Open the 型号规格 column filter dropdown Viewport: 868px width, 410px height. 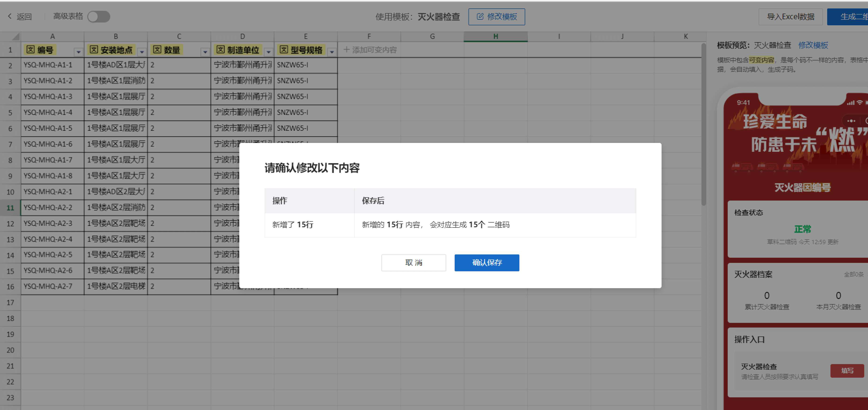(332, 52)
